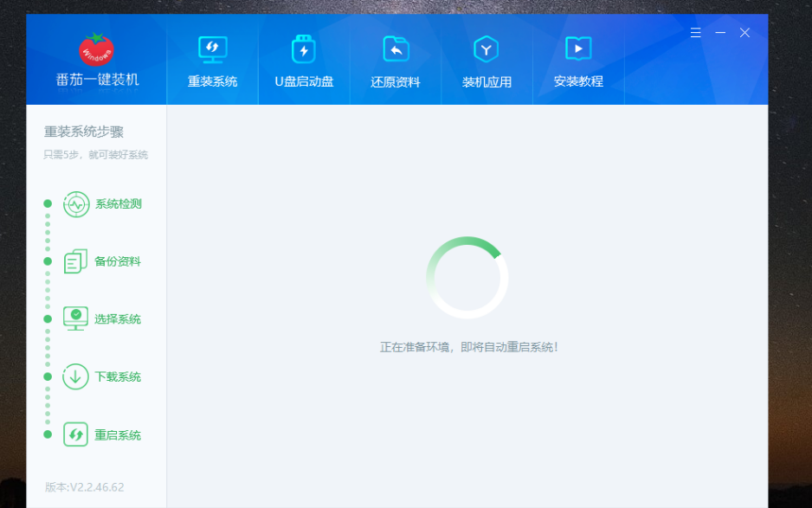
Task: Click the 备份资料 documents step icon
Action: (x=75, y=261)
